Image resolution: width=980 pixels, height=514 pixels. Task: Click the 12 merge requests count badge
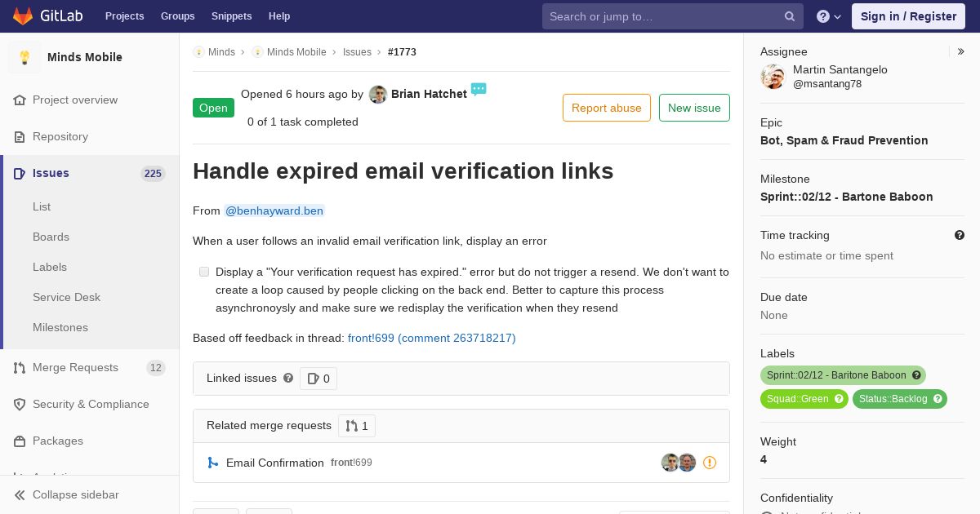[x=156, y=367]
